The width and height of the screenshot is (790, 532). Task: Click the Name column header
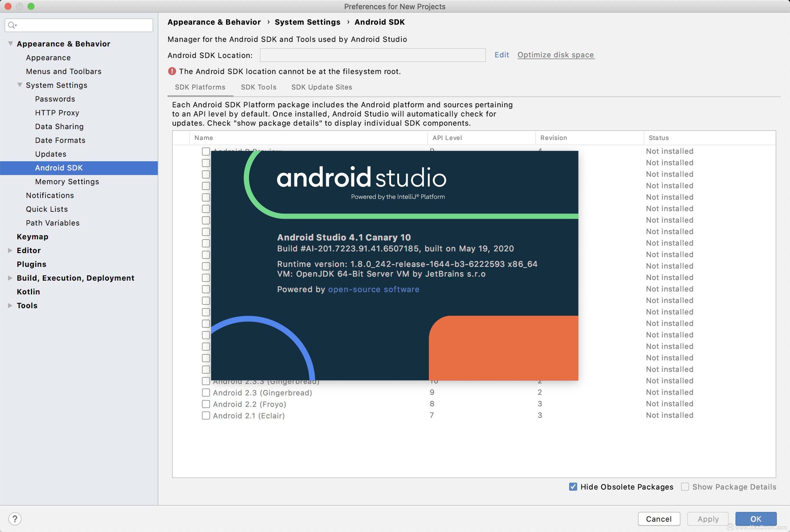point(308,138)
